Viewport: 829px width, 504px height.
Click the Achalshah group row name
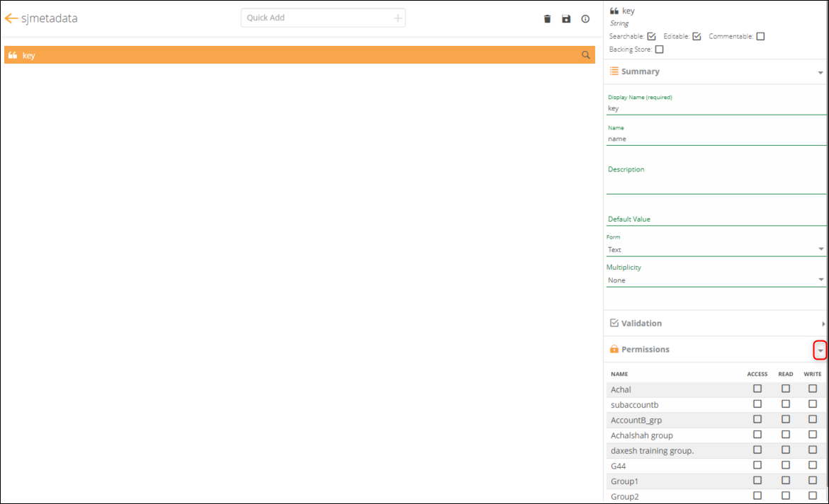[x=642, y=435]
